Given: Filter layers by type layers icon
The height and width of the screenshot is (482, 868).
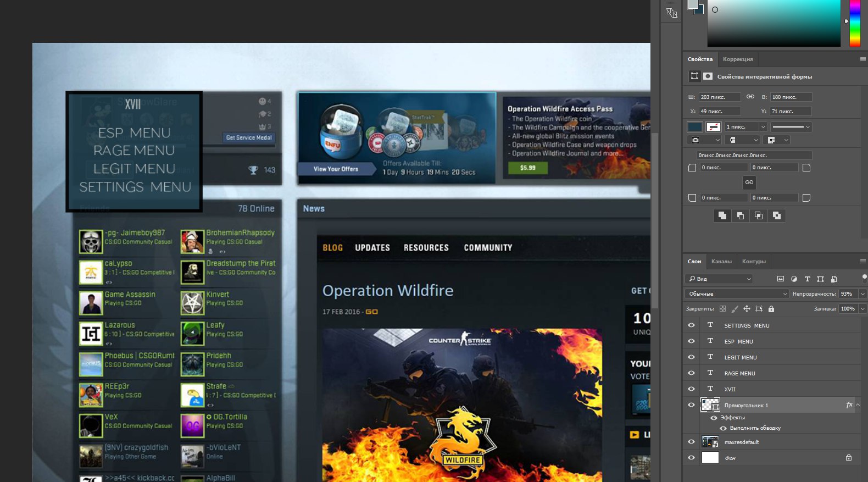Looking at the screenshot, I should (807, 279).
